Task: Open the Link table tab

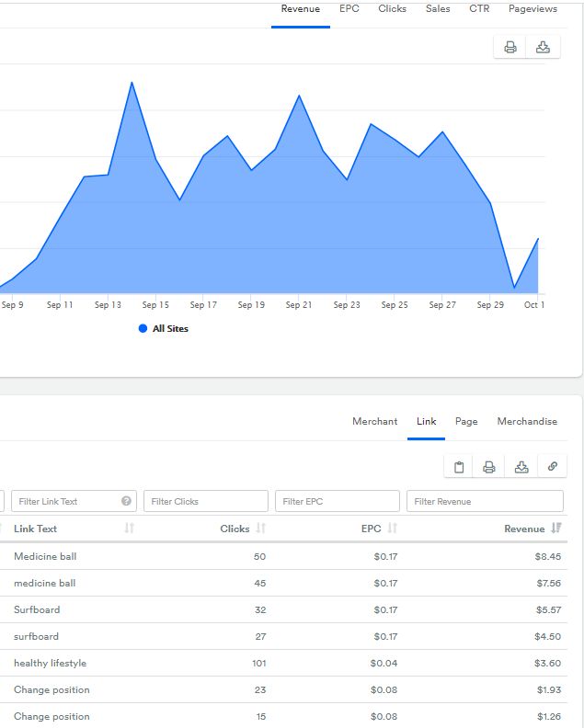Action: point(426,421)
